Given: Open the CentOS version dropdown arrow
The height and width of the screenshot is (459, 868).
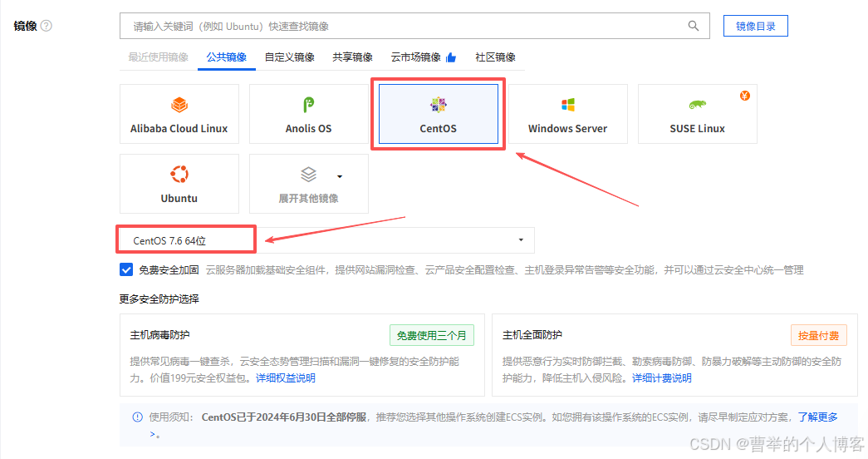Looking at the screenshot, I should pos(521,240).
